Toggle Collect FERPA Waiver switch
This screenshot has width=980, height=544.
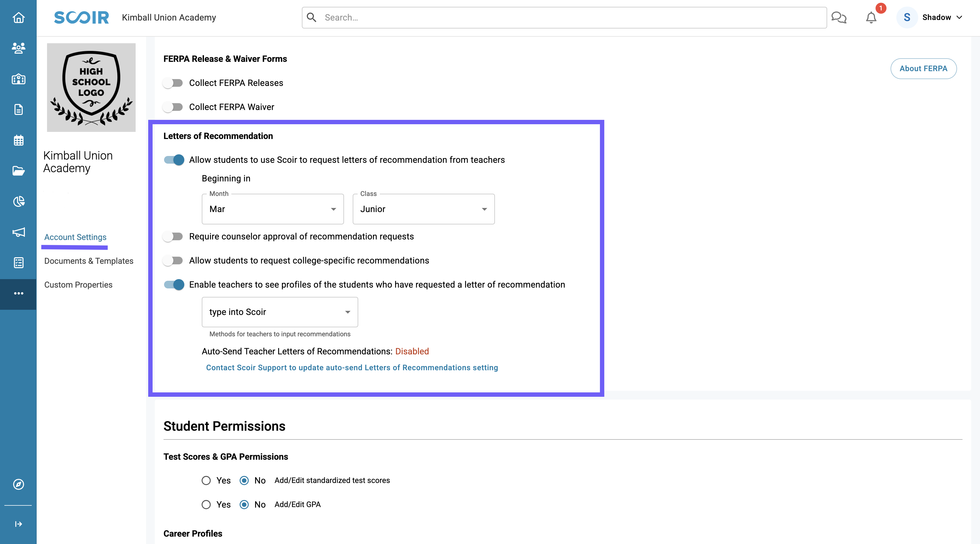173,107
